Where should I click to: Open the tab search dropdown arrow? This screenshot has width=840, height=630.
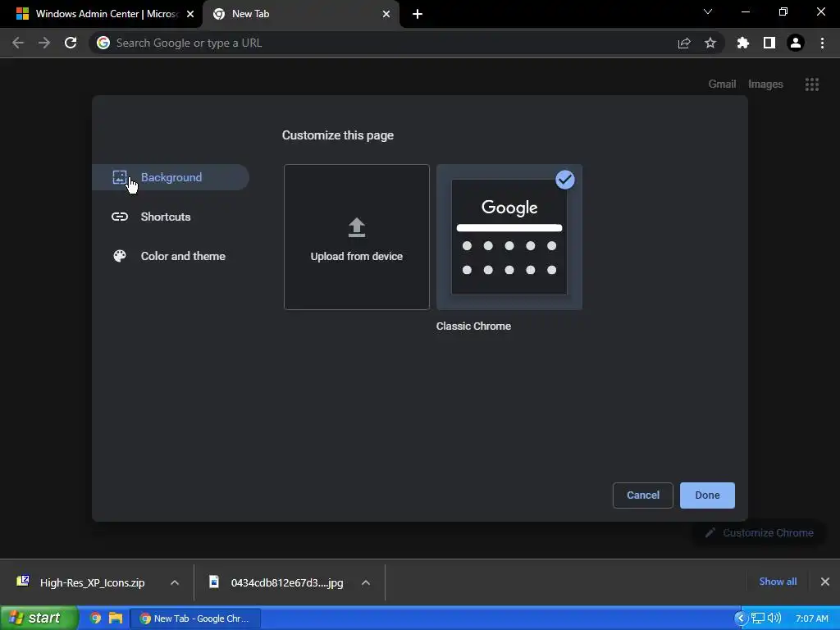coord(708,11)
